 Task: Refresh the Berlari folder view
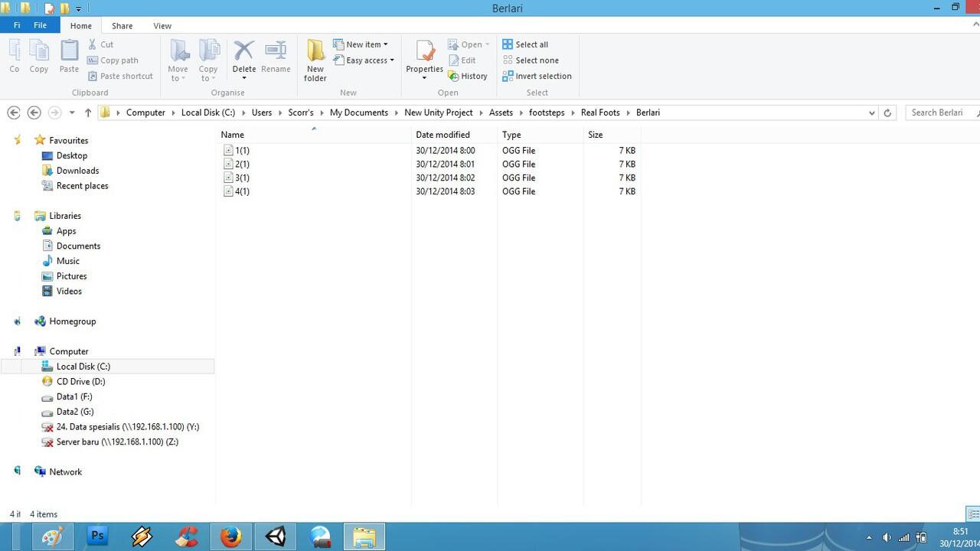pyautogui.click(x=887, y=112)
